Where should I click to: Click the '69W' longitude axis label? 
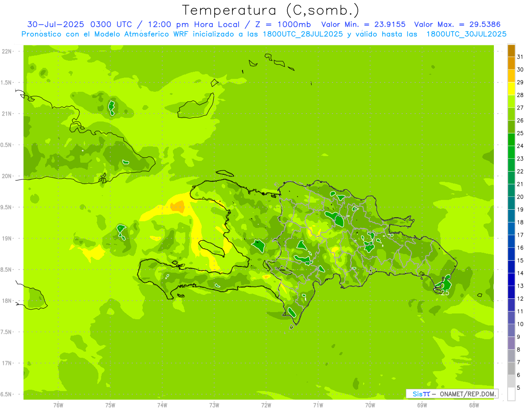pyautogui.click(x=422, y=405)
